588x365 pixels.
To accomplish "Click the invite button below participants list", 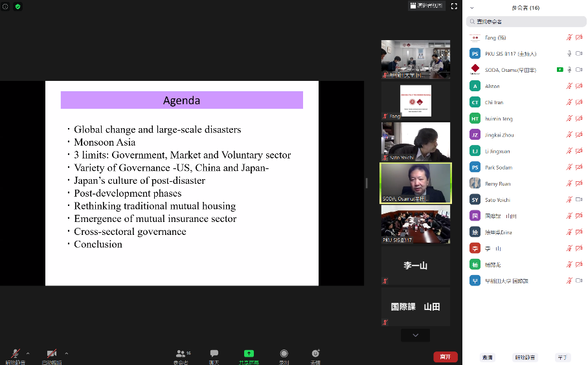I will [x=487, y=357].
